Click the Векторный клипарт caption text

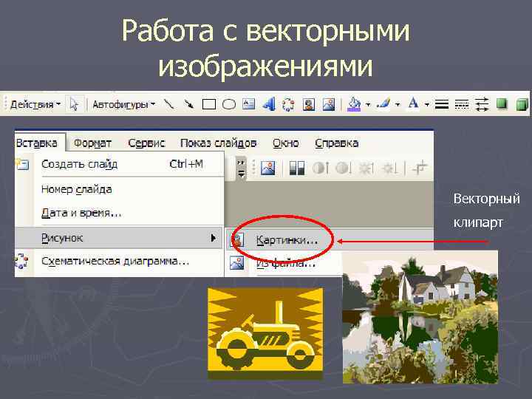[486, 211]
